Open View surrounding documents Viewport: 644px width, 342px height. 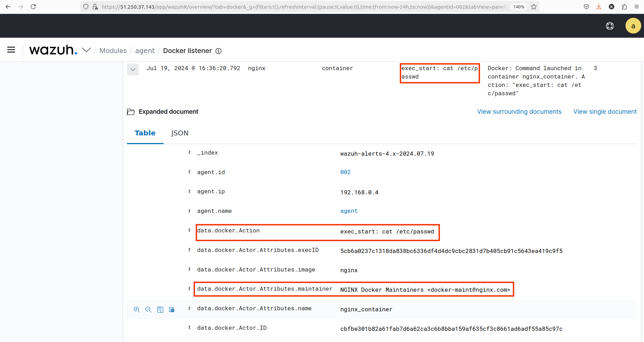tap(519, 112)
